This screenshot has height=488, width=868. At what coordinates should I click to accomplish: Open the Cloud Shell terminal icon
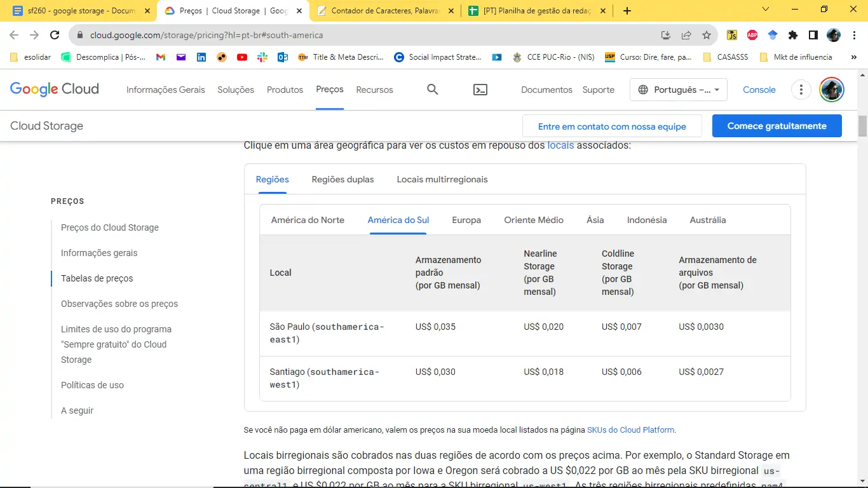click(x=480, y=90)
